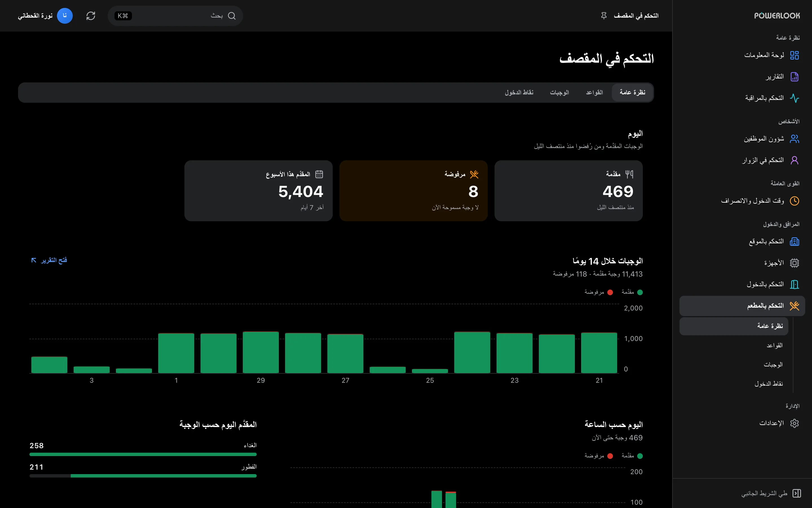Open user avatar نا

(x=65, y=16)
